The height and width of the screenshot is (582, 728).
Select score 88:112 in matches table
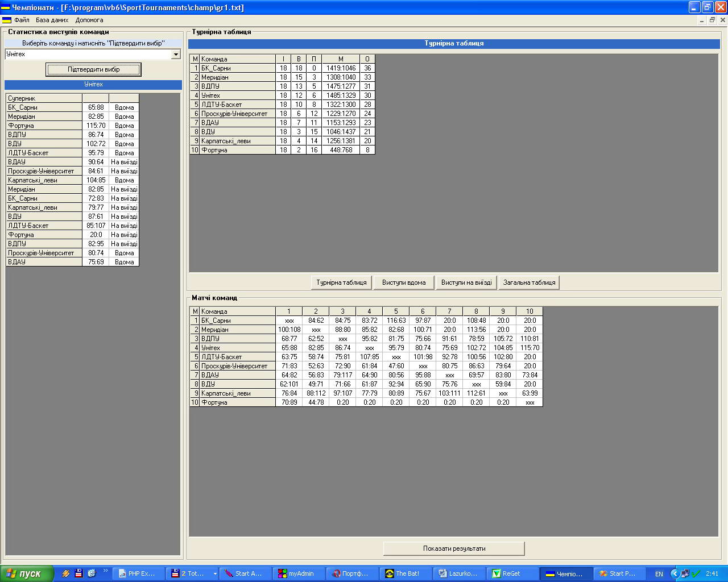tap(316, 393)
